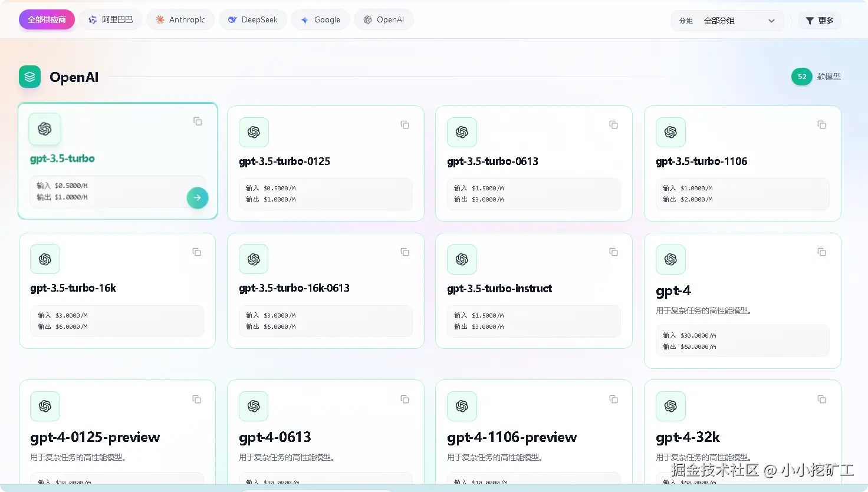Screen dimensions: 868x492
Task: Click the OpenAI logo on gpt-3.5-turbo-instruct card
Action: click(462, 259)
